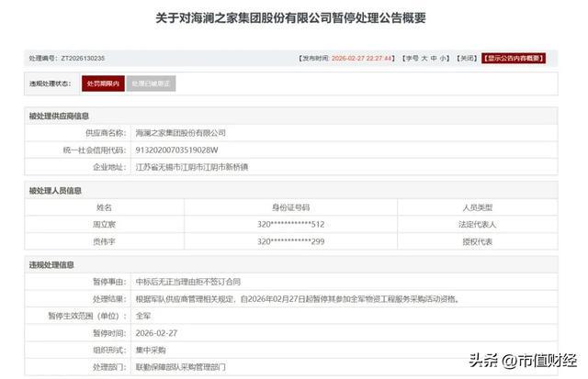This screenshot has width=588, height=379.
Task: Click the 暂停时间 label
Action: [x=109, y=333]
